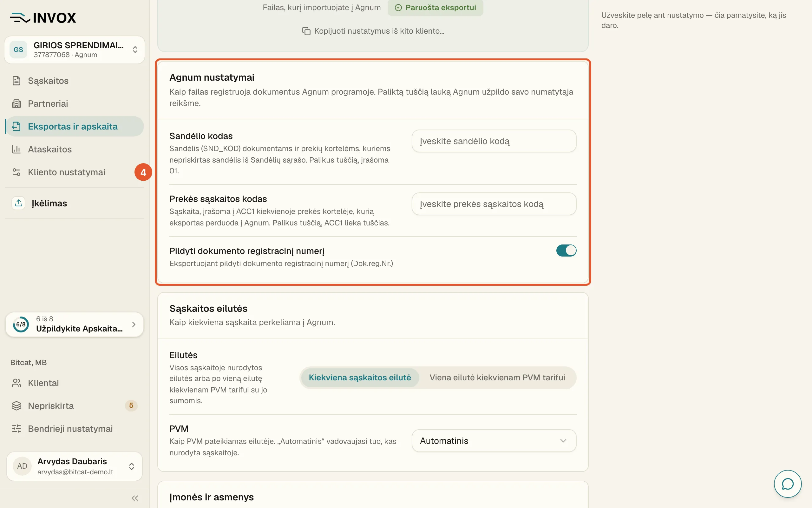
Task: Open Klientai link under Bitcat, MB
Action: tap(75, 383)
